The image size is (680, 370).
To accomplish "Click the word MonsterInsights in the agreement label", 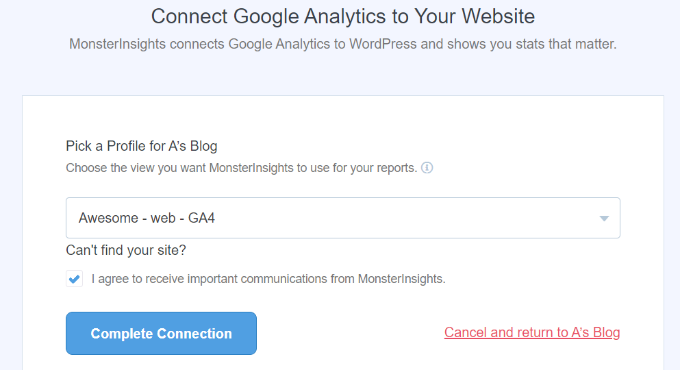I will point(401,278).
